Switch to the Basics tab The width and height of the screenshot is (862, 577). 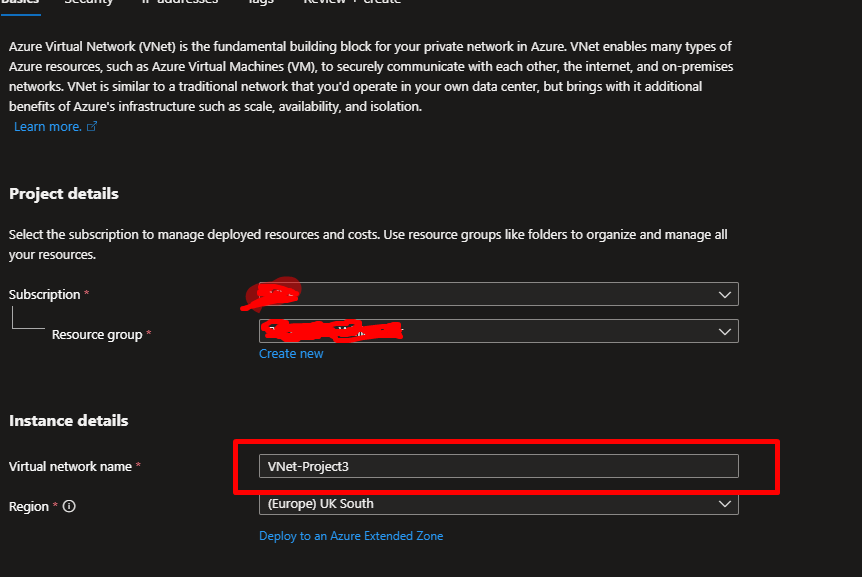point(20,3)
